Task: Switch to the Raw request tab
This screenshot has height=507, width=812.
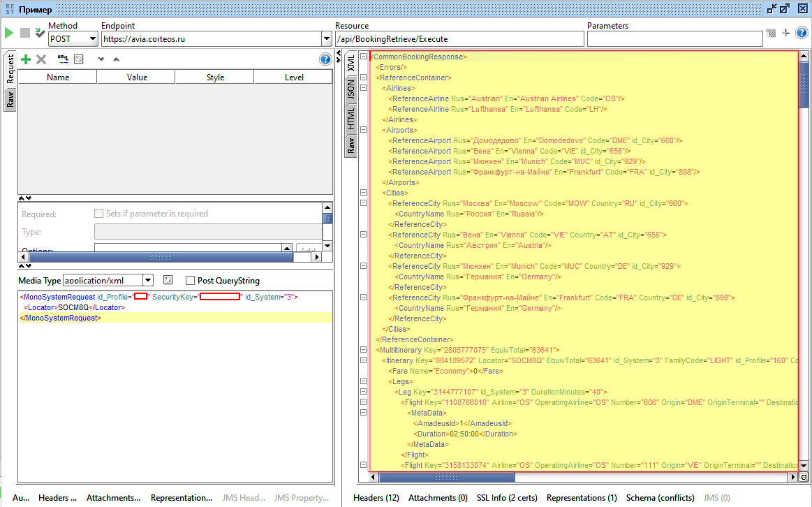Action: (x=10, y=101)
